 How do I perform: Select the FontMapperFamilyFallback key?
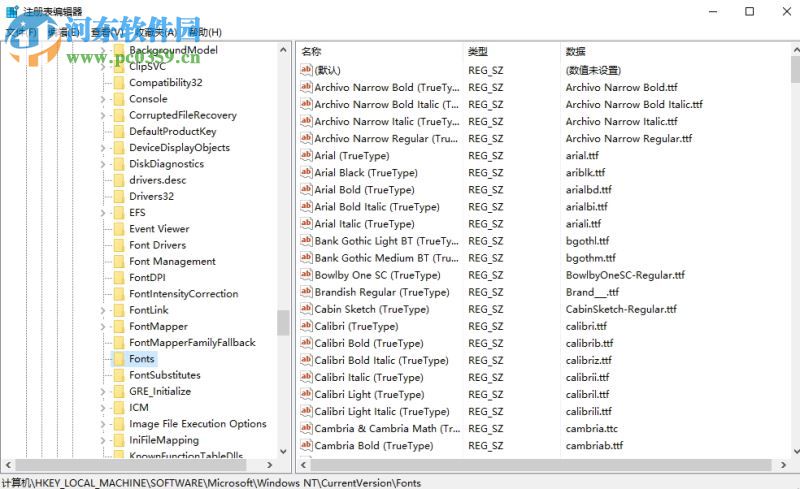click(192, 343)
